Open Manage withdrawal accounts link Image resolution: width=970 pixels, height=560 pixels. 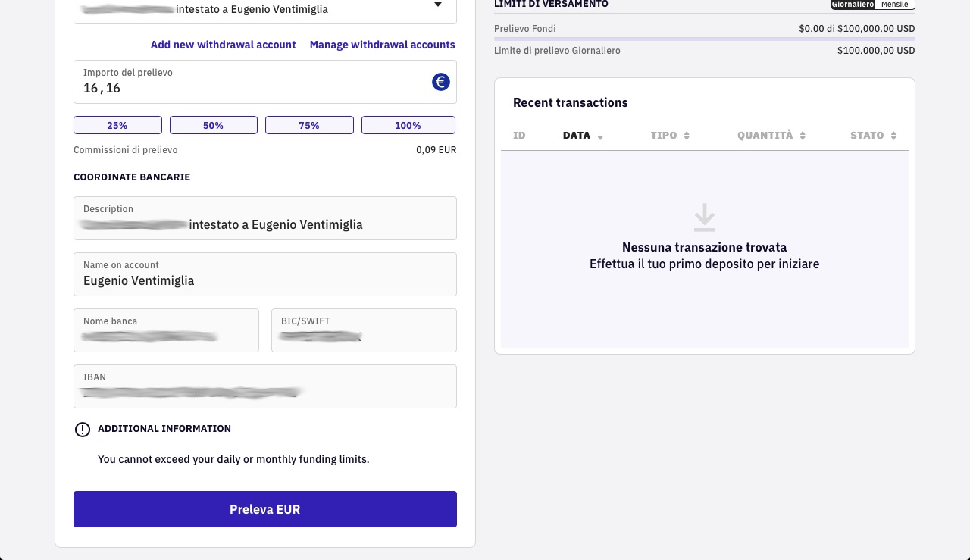(x=383, y=45)
